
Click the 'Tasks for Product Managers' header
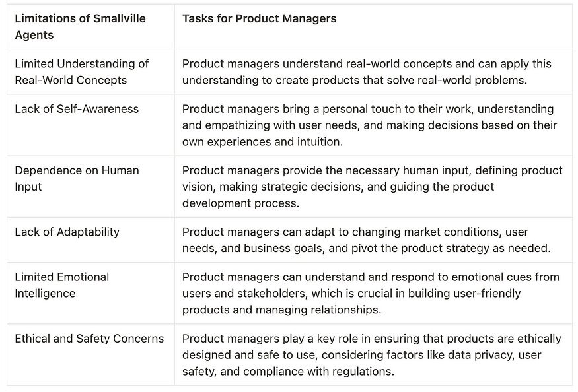[x=259, y=18]
